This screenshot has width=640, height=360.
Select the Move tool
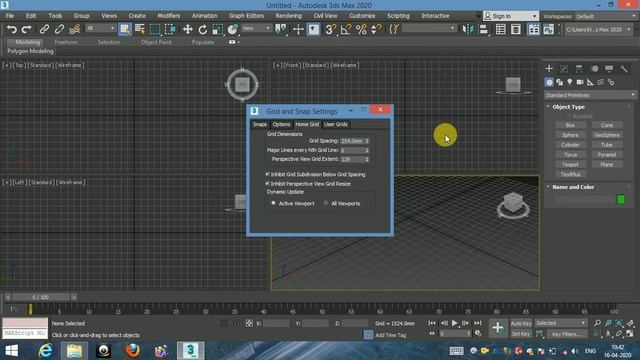(187, 29)
